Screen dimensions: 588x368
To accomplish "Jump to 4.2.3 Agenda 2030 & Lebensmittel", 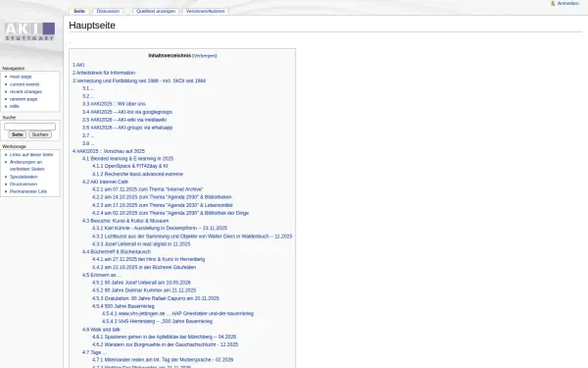I will coord(163,205).
